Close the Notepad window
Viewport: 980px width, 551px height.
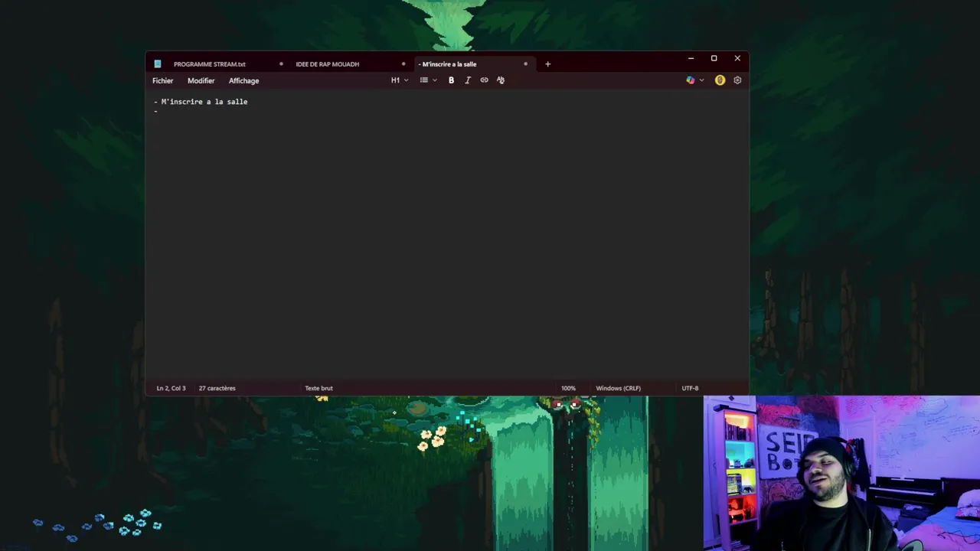[x=737, y=58]
